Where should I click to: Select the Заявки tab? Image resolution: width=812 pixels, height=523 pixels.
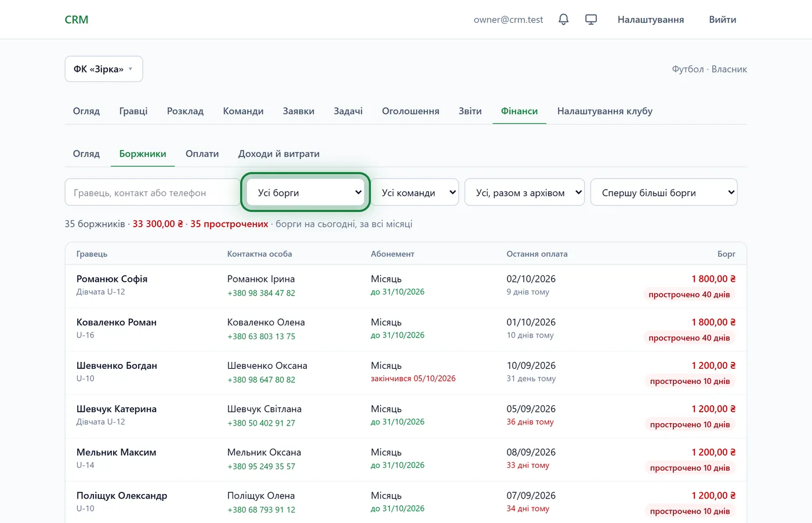(x=299, y=111)
